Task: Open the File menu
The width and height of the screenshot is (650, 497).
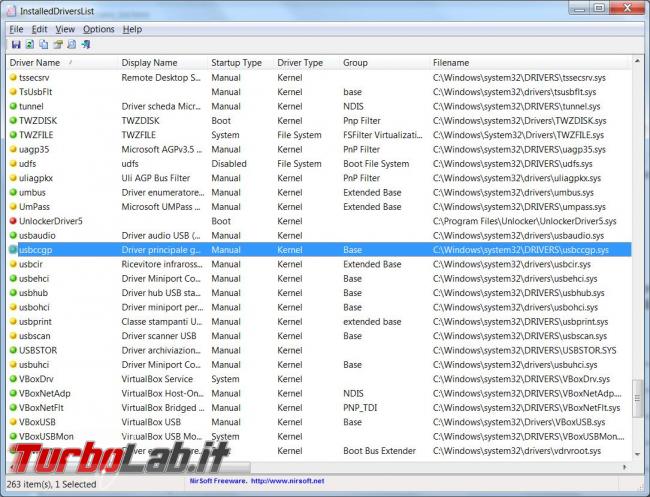Action: [16, 29]
